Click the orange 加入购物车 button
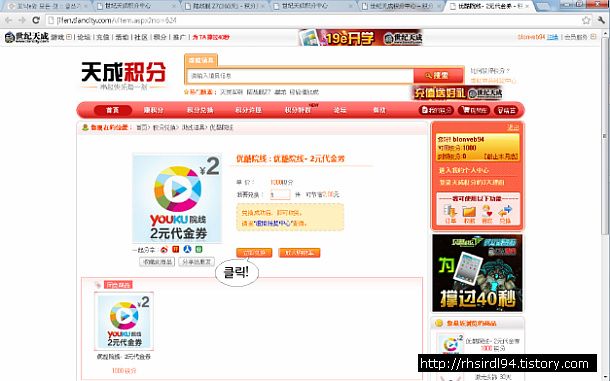Image resolution: width=610 pixels, height=381 pixels. click(x=299, y=253)
